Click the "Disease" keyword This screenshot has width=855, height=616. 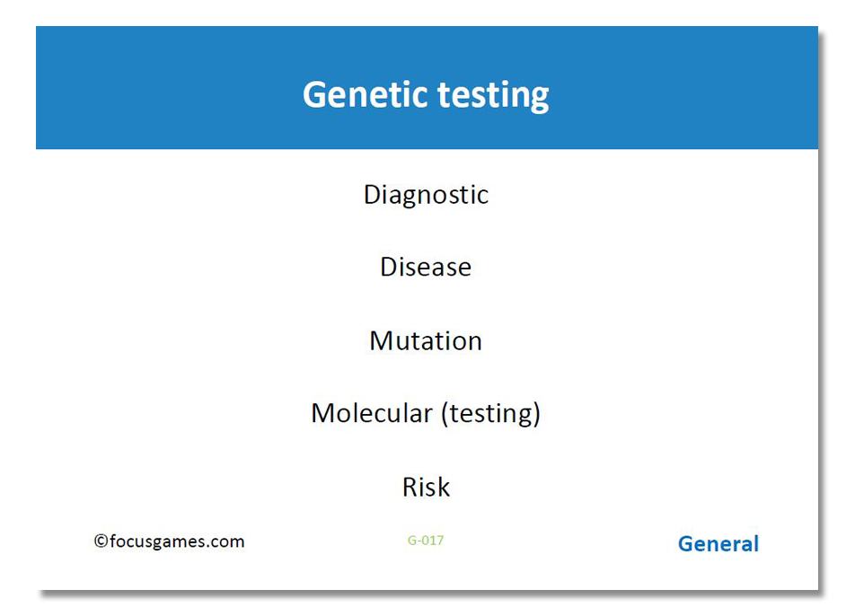(426, 268)
